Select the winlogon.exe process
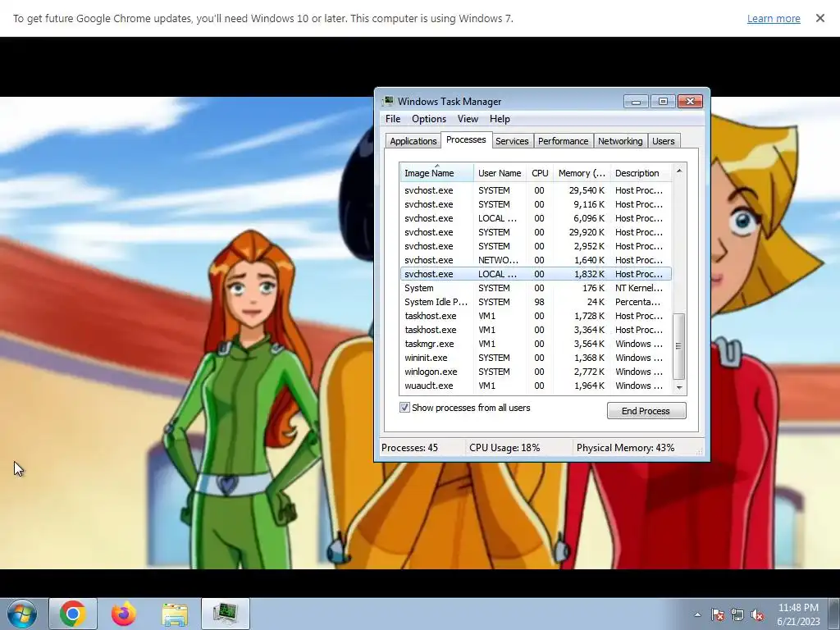This screenshot has height=630, width=840. (x=536, y=372)
